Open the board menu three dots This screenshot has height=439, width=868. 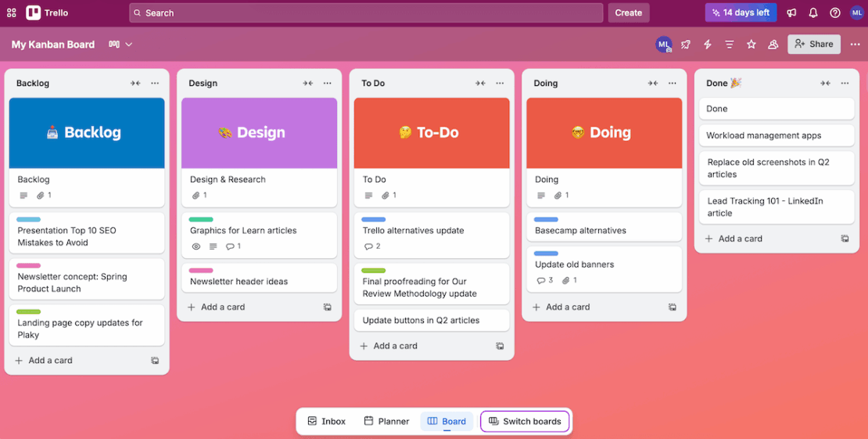[855, 45]
